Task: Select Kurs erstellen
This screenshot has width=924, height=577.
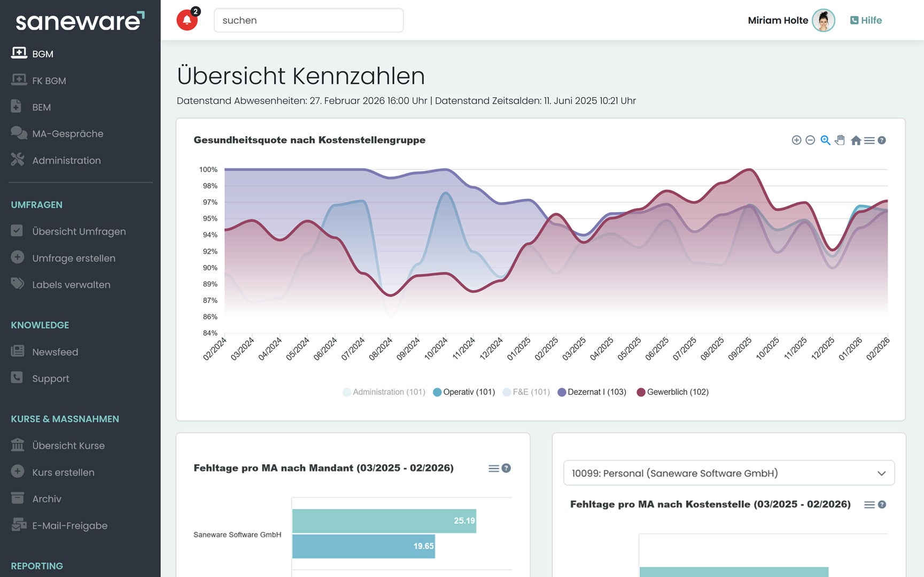Action: coord(63,472)
